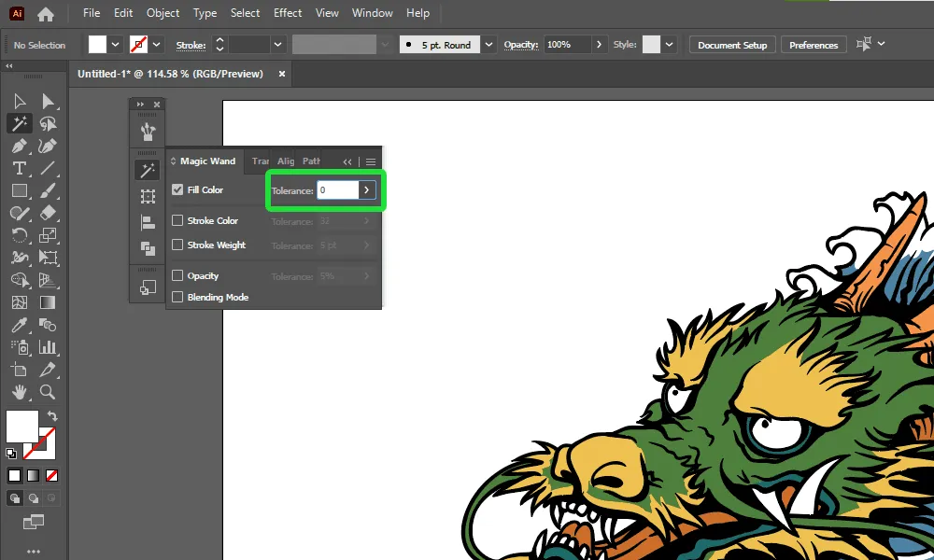Select the Hand tool

pyautogui.click(x=19, y=392)
